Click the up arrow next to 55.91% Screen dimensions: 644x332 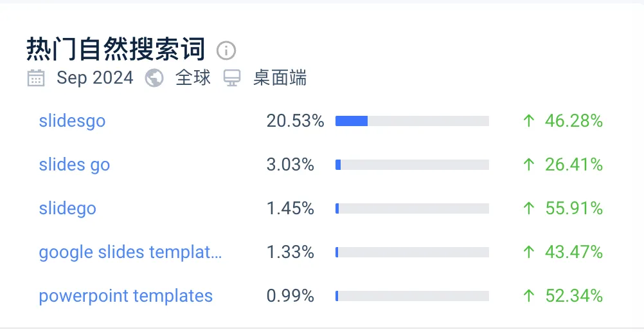click(529, 208)
